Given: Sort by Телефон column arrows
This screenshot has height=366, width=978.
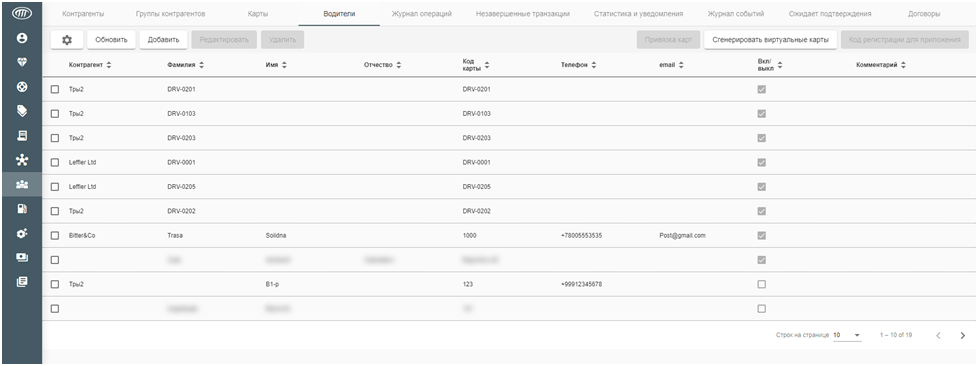Looking at the screenshot, I should [x=594, y=65].
